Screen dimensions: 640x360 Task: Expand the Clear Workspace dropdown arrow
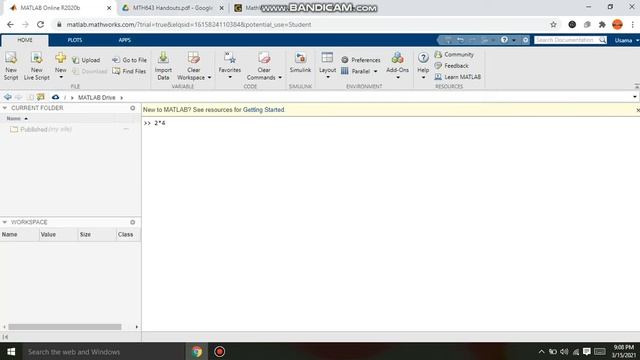[x=209, y=78]
